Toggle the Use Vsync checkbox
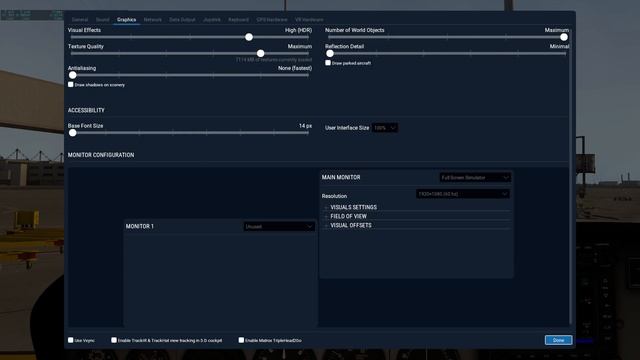The image size is (640, 360). [x=71, y=340]
